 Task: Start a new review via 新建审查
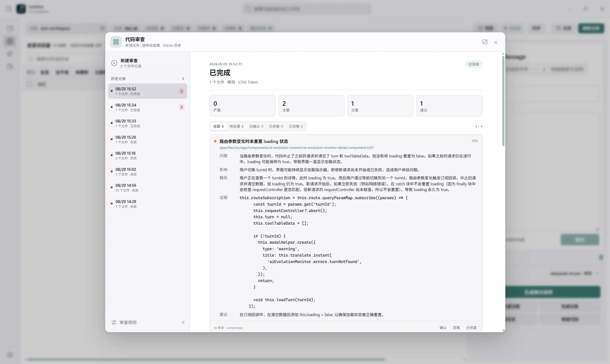(148, 63)
